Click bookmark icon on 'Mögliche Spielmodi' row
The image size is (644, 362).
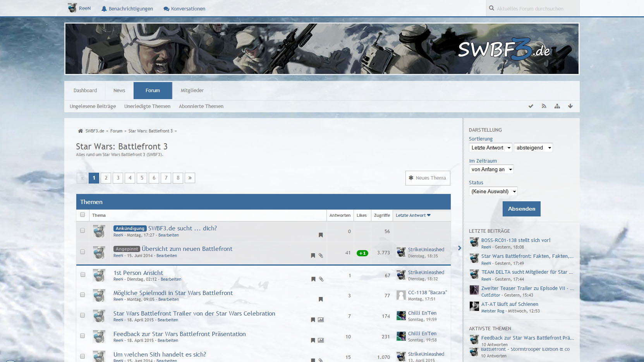[x=321, y=299]
